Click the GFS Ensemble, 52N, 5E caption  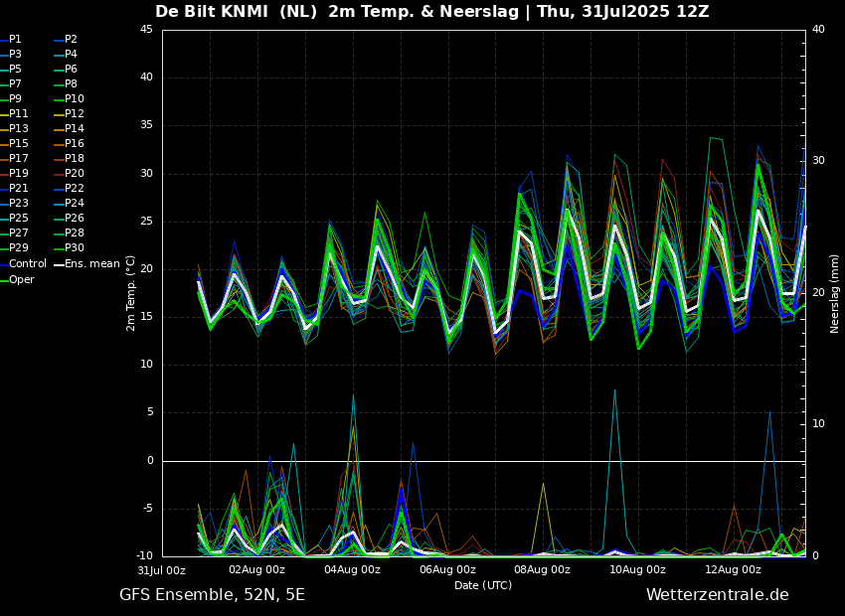coord(212,595)
